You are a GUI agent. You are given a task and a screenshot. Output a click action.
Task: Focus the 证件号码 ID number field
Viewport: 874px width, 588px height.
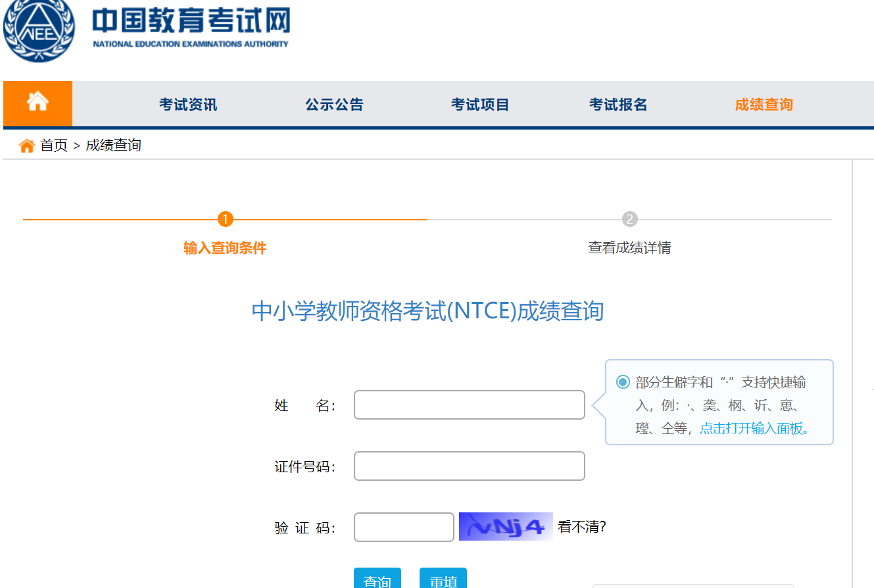[x=469, y=466]
